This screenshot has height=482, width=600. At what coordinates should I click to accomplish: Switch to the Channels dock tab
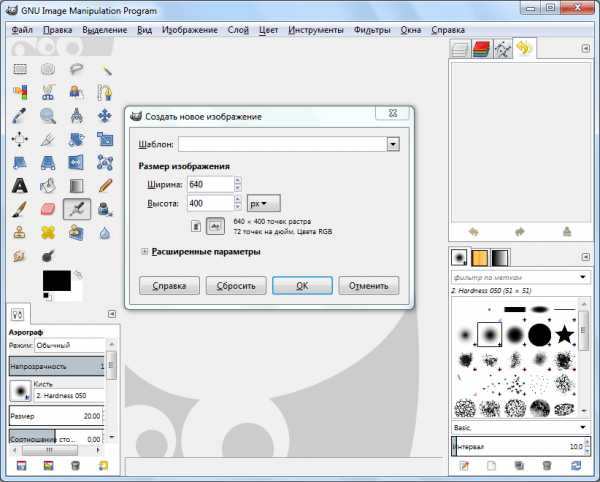[481, 49]
